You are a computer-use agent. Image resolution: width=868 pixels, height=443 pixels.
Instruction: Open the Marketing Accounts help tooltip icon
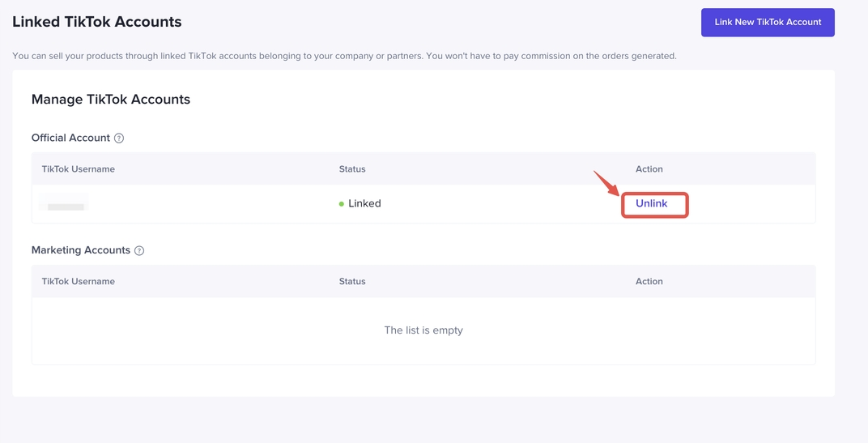pos(139,251)
